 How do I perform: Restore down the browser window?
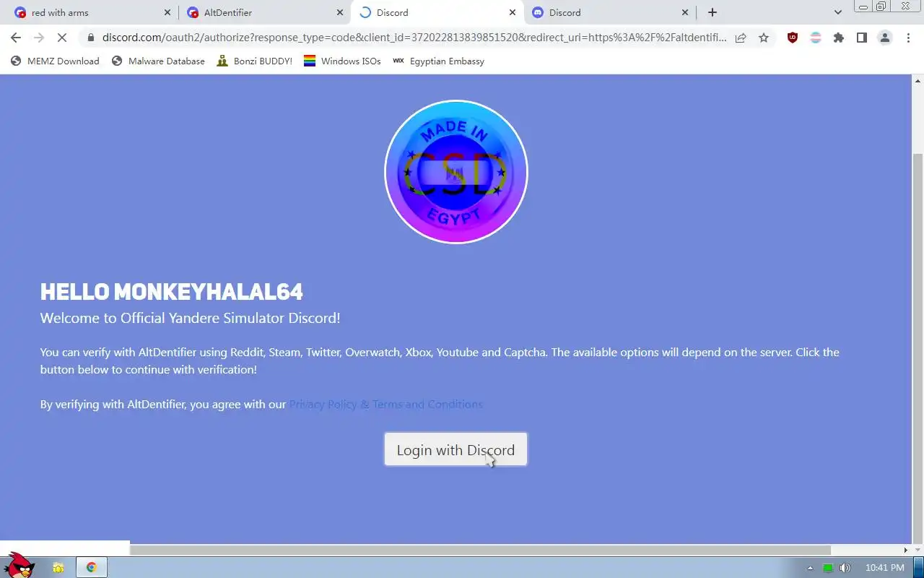pos(881,6)
